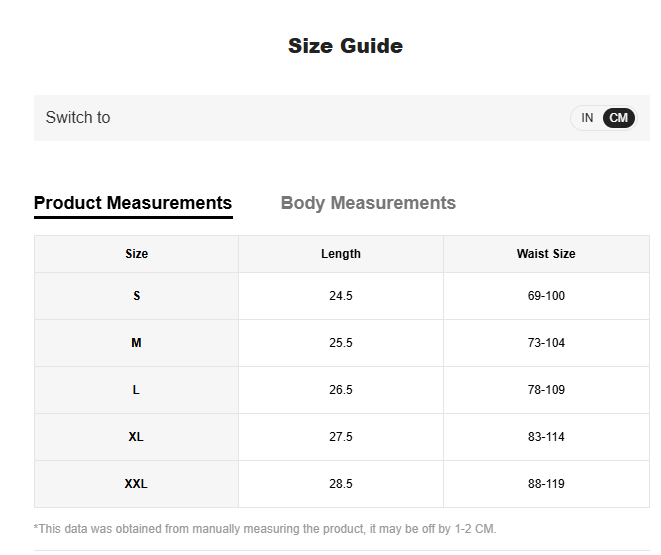Click the Length column header

[x=341, y=254]
